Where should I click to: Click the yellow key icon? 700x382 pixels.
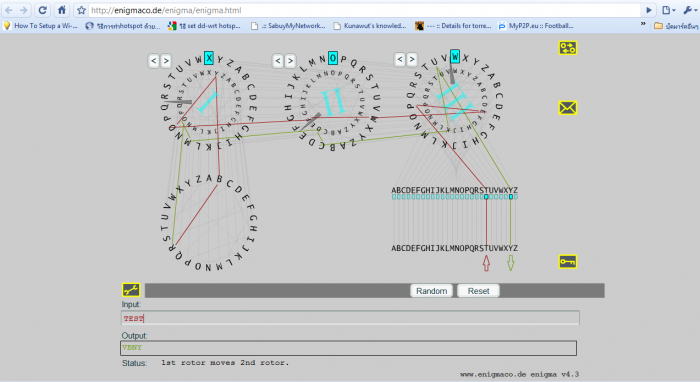(x=567, y=262)
